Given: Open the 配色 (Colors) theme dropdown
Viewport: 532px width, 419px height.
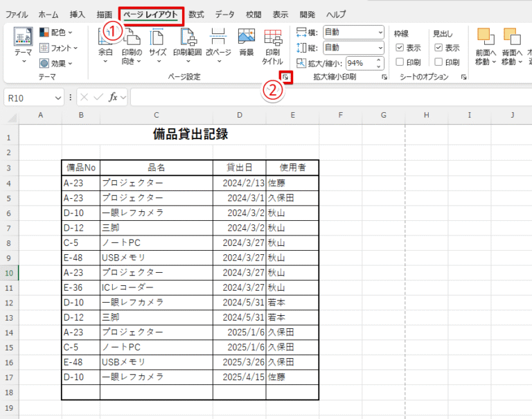Looking at the screenshot, I should point(58,32).
